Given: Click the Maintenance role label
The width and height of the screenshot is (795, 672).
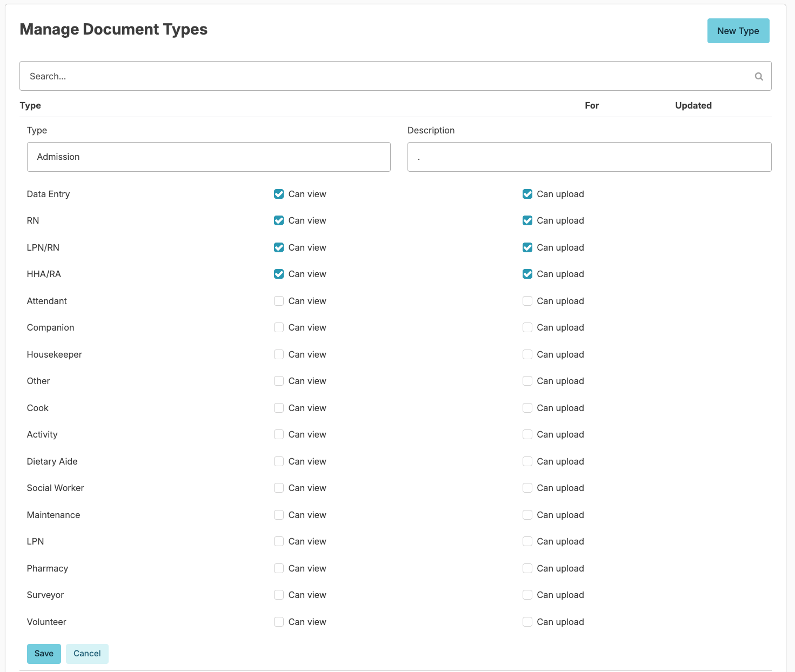Looking at the screenshot, I should coord(54,515).
